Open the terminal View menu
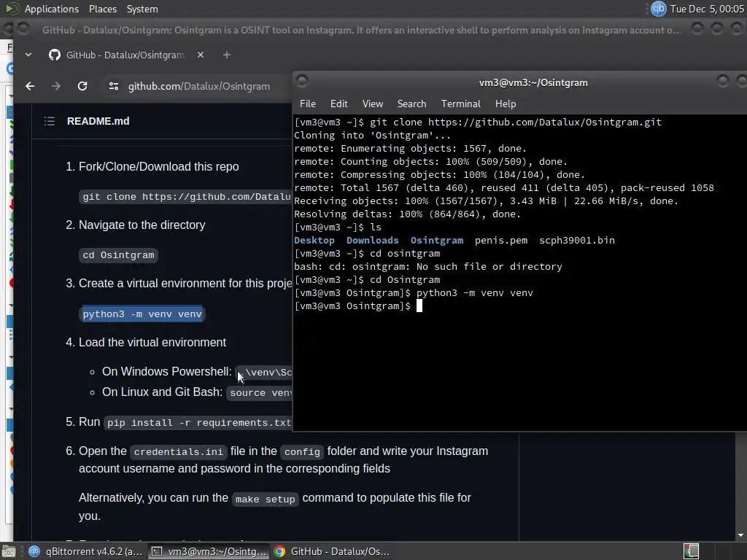Image resolution: width=747 pixels, height=560 pixels. point(373,104)
